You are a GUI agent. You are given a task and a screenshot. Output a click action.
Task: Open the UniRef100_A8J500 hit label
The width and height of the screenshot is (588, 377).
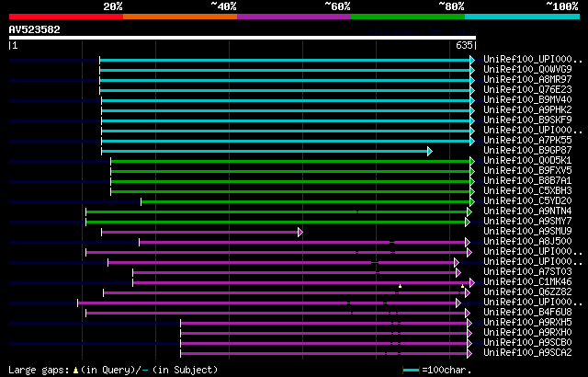pyautogui.click(x=527, y=241)
